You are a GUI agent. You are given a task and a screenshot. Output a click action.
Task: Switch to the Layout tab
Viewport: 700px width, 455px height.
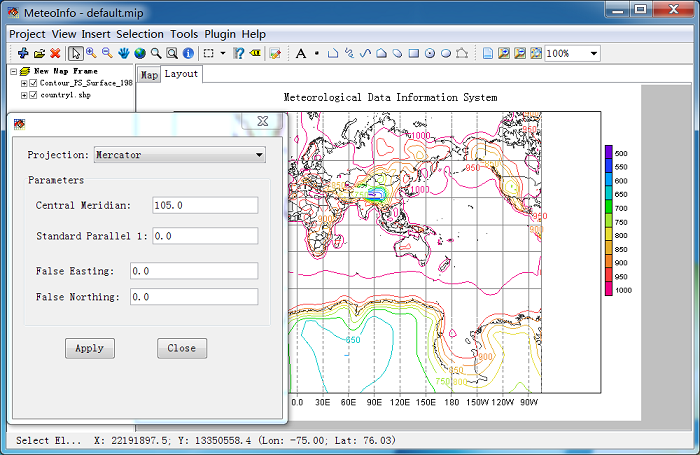point(181,74)
